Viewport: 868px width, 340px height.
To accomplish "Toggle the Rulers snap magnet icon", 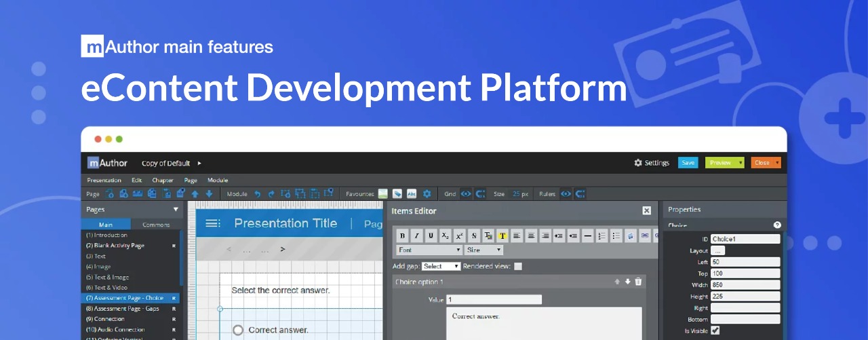I will point(580,194).
